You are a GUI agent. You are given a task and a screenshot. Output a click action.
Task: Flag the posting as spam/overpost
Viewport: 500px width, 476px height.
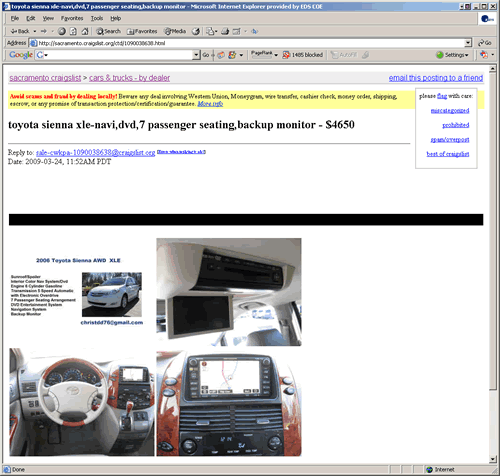point(450,139)
